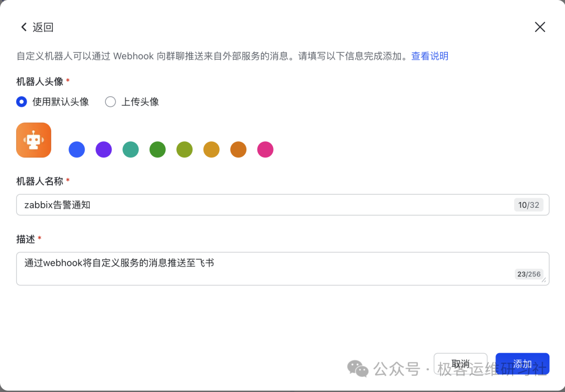
Task: Set avatar color to burnt orange
Action: click(x=239, y=150)
